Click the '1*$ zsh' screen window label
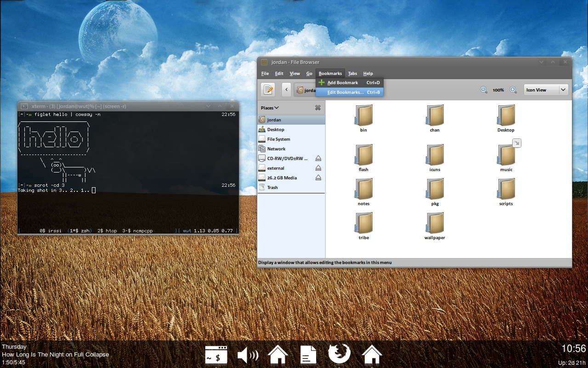Viewport: 588px width, 368px height. point(80,230)
